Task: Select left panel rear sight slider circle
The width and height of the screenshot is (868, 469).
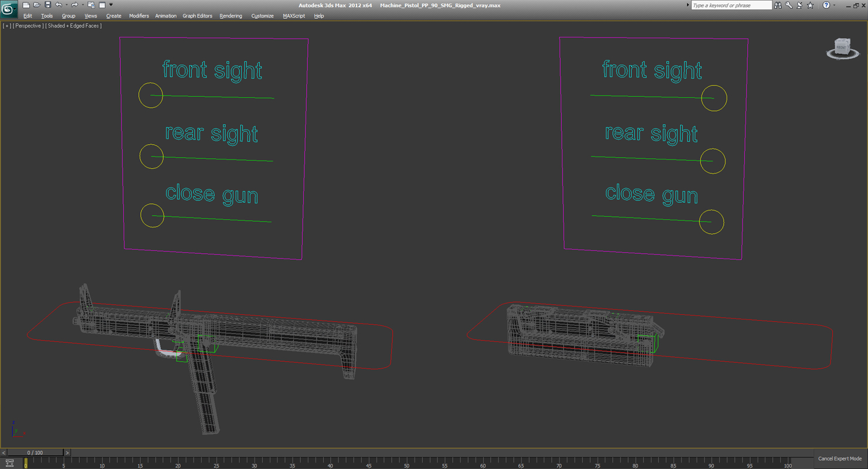Action: pyautogui.click(x=151, y=157)
